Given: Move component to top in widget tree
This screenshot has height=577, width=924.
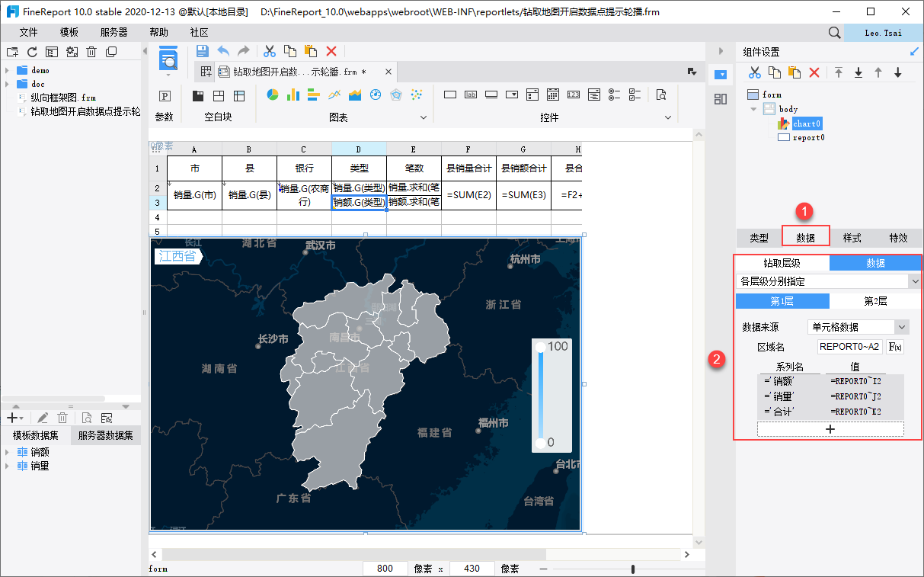Looking at the screenshot, I should 839,72.
